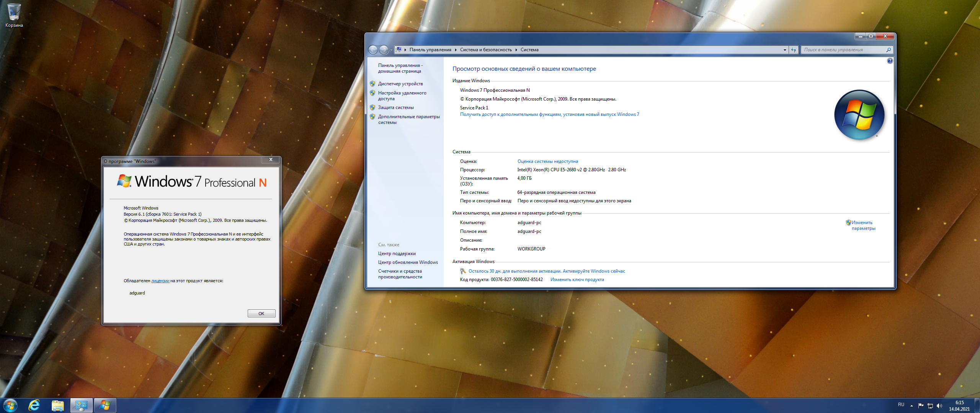980x413 pixels.
Task: Open the Action Center flag in the tray
Action: coord(921,406)
